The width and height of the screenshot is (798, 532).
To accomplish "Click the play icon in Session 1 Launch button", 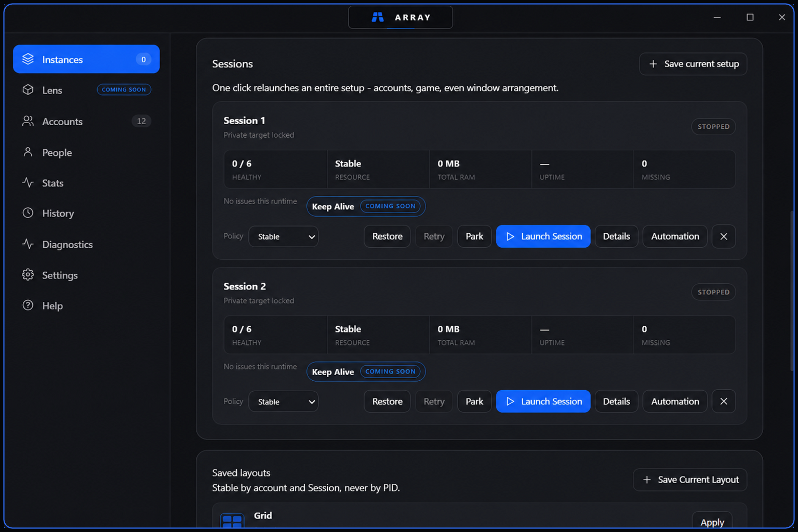I will [x=510, y=236].
